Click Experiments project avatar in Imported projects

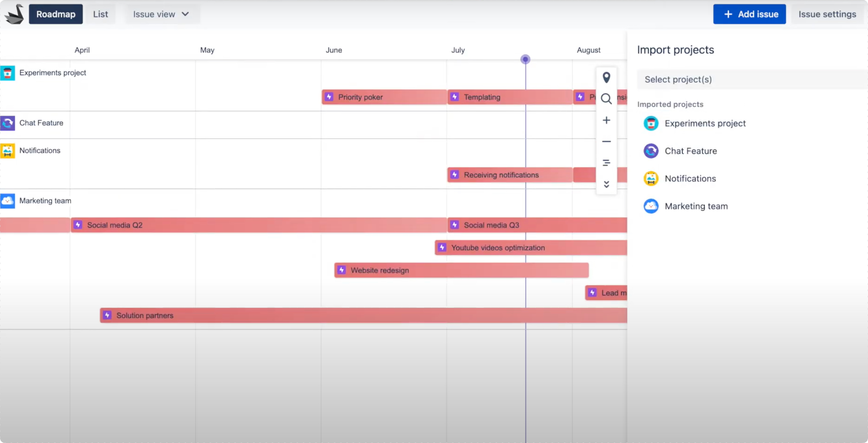click(x=651, y=123)
